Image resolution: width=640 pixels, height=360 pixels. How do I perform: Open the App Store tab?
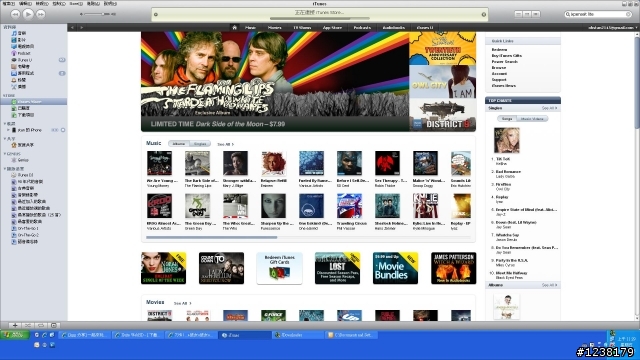point(332,28)
